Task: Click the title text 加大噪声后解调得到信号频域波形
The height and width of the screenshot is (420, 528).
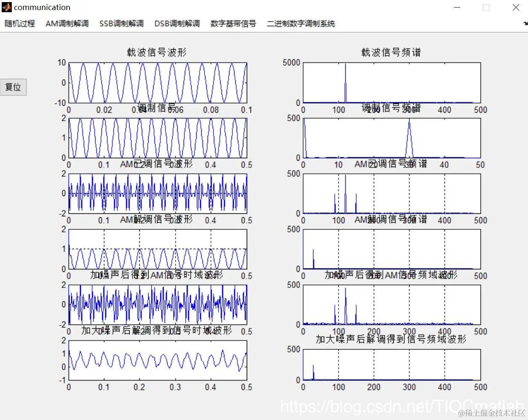Action: coord(391,339)
